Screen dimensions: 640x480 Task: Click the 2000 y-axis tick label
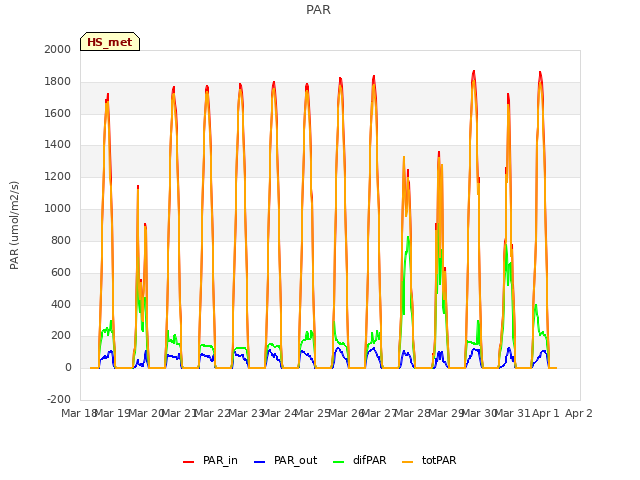click(x=58, y=49)
